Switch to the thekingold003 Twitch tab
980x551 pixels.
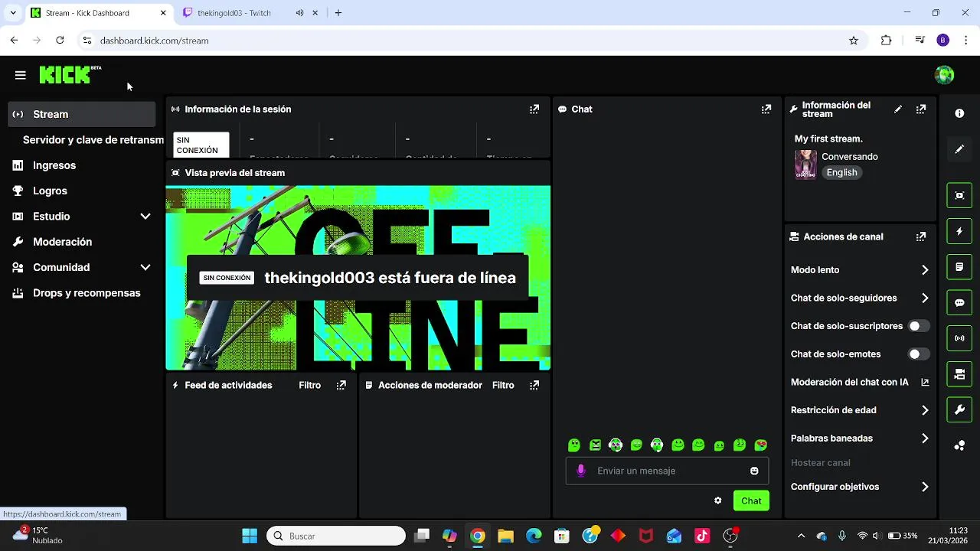[x=234, y=13]
